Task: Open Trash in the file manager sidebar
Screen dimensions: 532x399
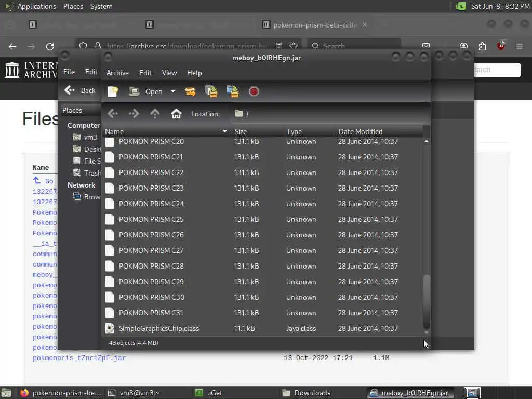Action: [x=87, y=173]
